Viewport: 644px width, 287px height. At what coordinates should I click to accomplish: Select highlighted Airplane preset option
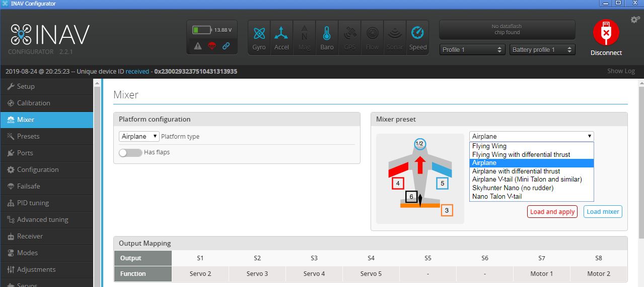coord(532,163)
